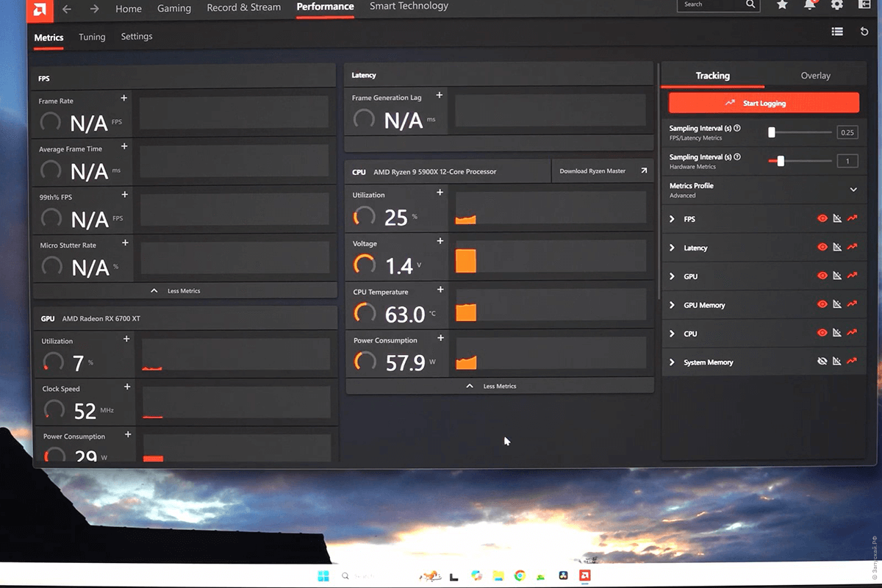Switch to the Tuning tab
Screen dimensions: 882x588
tap(92, 37)
